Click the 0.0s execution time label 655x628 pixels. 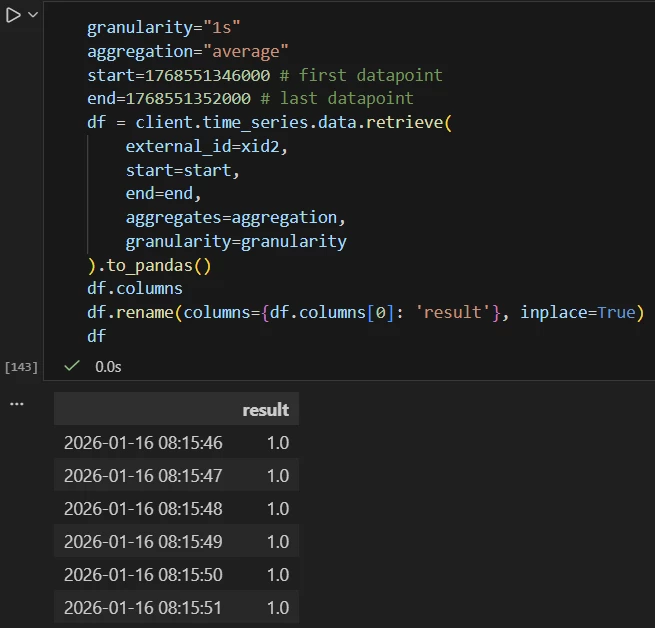(x=108, y=367)
